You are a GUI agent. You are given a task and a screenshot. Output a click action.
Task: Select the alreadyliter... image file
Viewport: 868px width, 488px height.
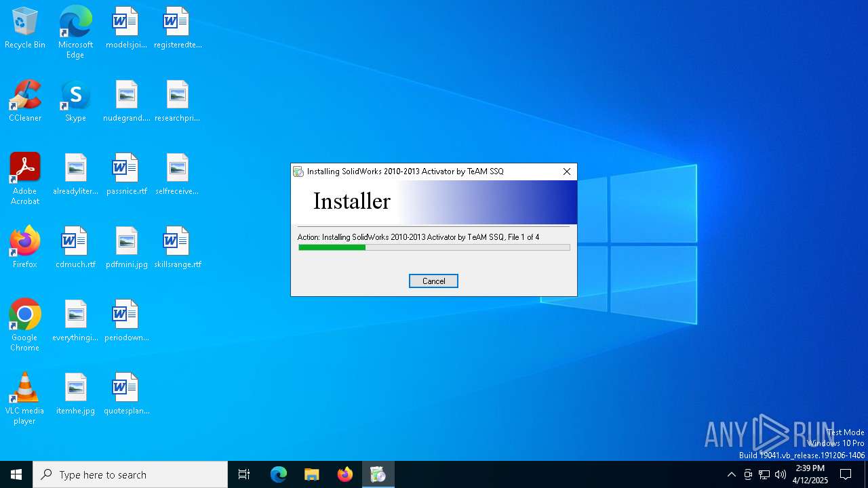[x=75, y=174]
